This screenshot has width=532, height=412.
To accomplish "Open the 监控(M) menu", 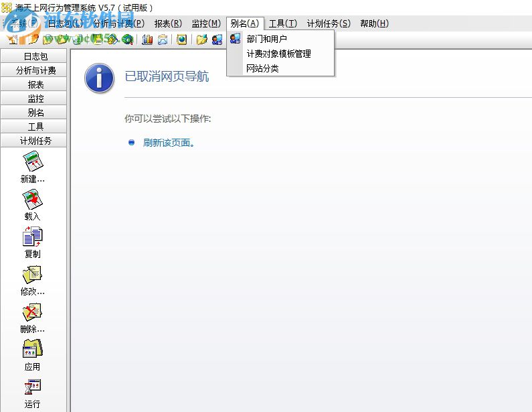I will 206,23.
